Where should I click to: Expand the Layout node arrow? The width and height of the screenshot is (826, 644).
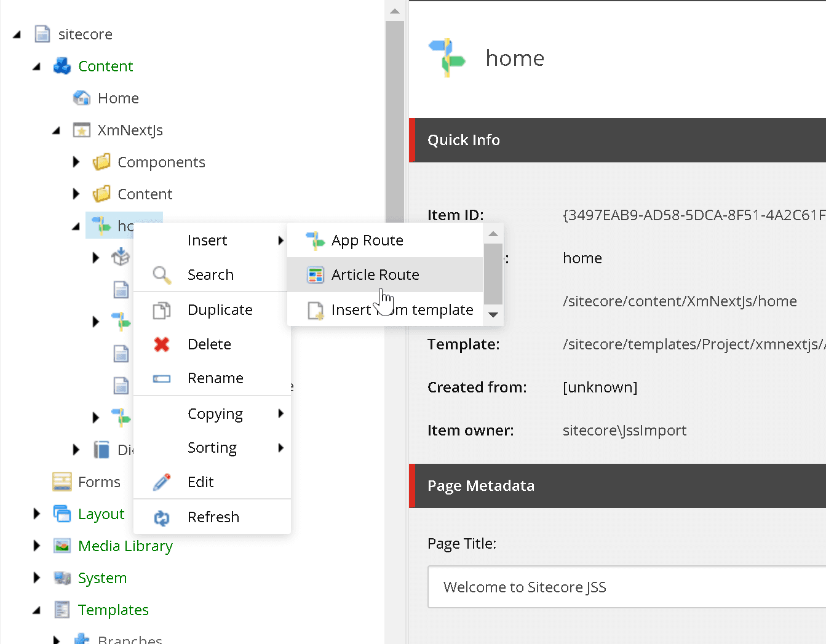(x=37, y=514)
